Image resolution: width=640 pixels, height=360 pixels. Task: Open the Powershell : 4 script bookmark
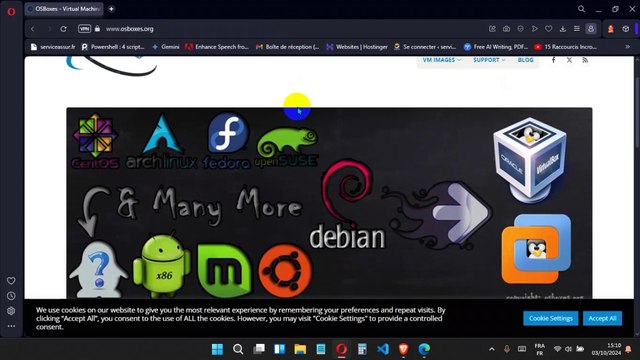point(113,47)
